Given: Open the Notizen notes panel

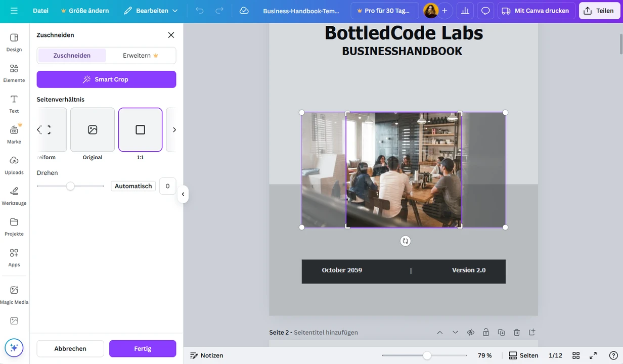Looking at the screenshot, I should pyautogui.click(x=207, y=355).
